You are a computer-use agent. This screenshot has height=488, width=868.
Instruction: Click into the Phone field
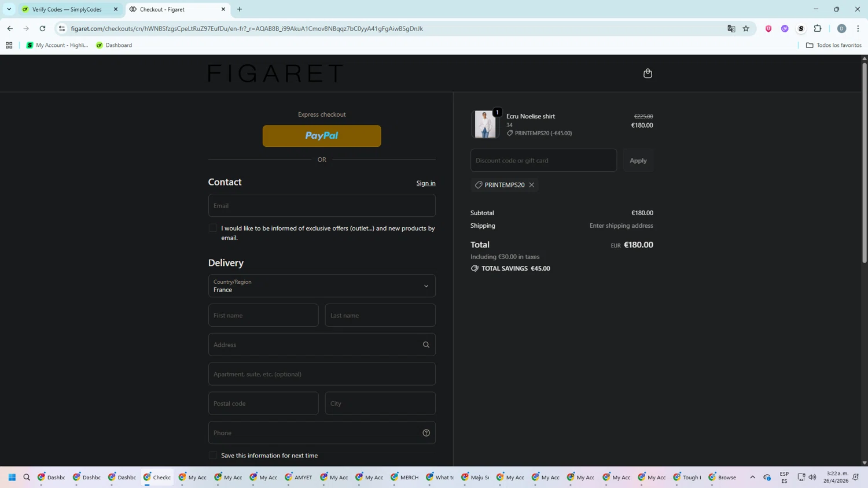click(322, 432)
